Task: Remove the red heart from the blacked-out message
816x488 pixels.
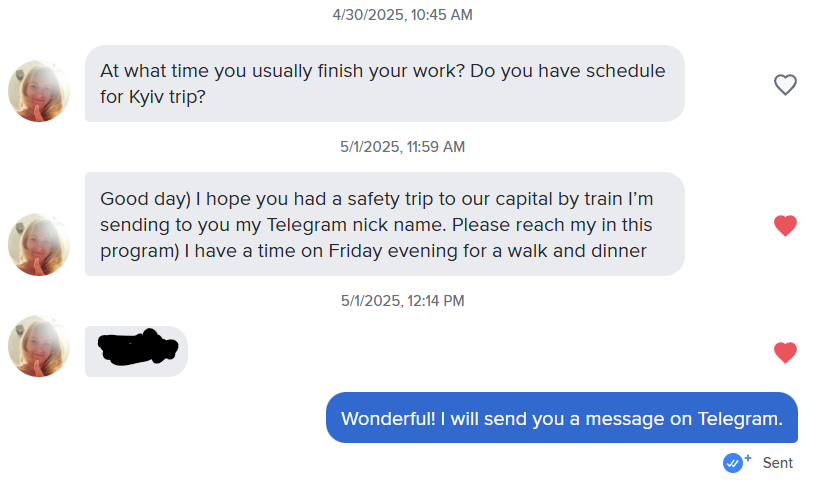Action: tap(785, 352)
